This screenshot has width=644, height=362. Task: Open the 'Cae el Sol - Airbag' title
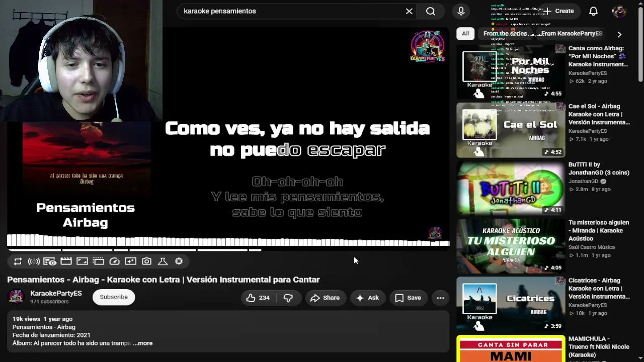point(599,114)
